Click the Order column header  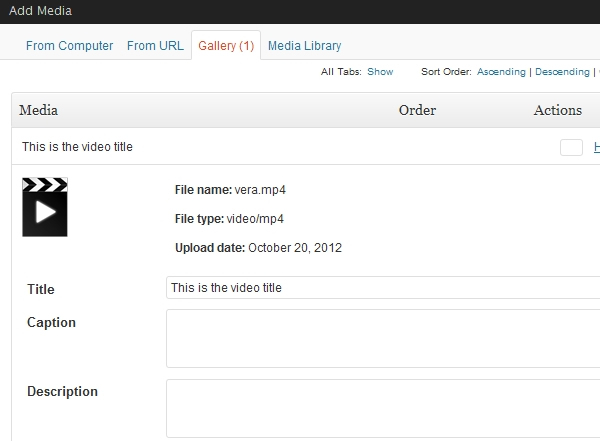(417, 110)
